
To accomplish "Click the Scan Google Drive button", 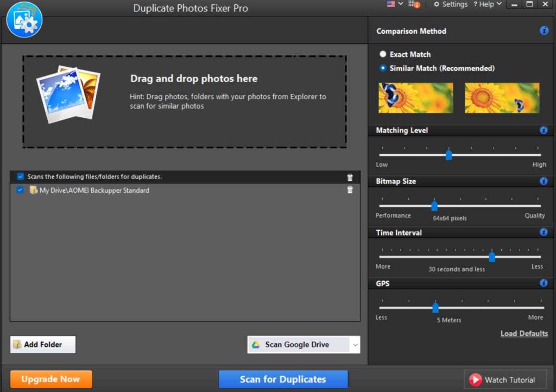I will (298, 345).
